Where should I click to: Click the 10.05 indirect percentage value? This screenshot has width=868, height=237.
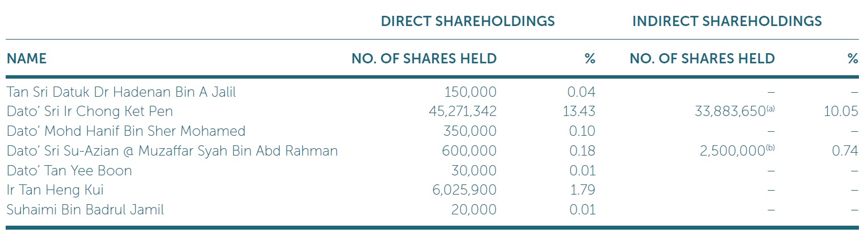(x=841, y=111)
